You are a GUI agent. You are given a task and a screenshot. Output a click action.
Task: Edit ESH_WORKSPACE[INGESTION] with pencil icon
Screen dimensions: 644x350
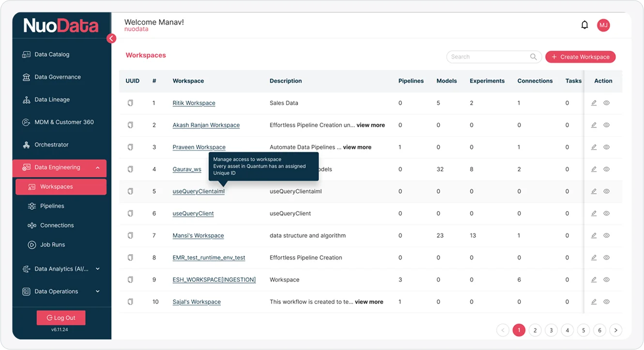coord(594,280)
